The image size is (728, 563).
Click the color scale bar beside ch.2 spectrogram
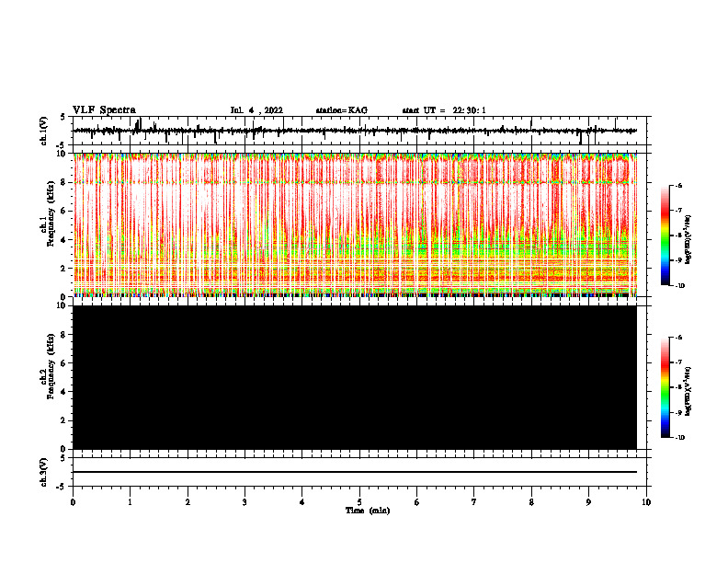[x=665, y=387]
